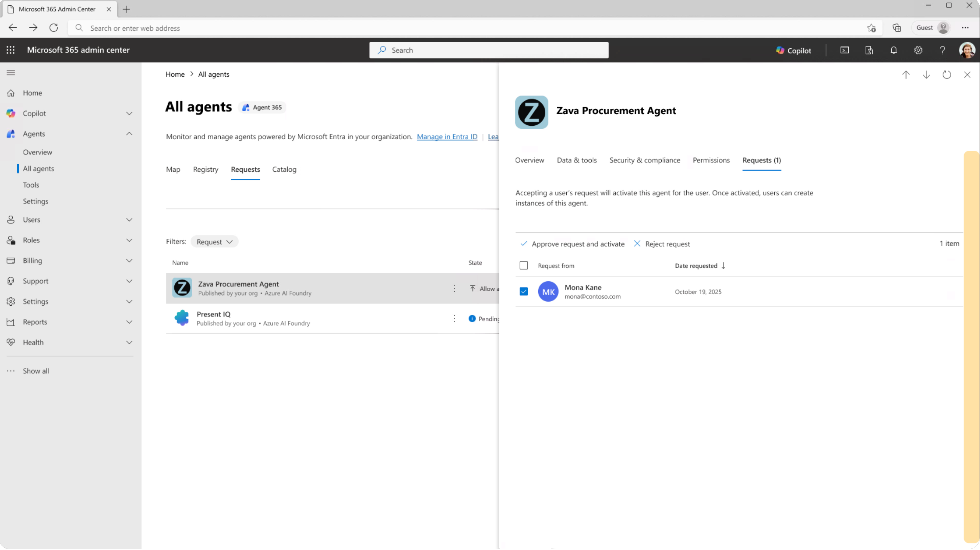Click the document download icon in header
This screenshot has width=980, height=550.
pyautogui.click(x=869, y=50)
